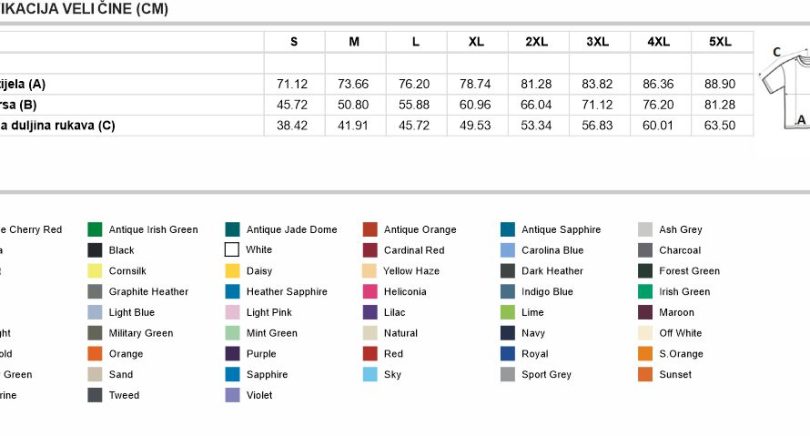
Task: Click the 5XL size column header
Action: click(x=722, y=42)
